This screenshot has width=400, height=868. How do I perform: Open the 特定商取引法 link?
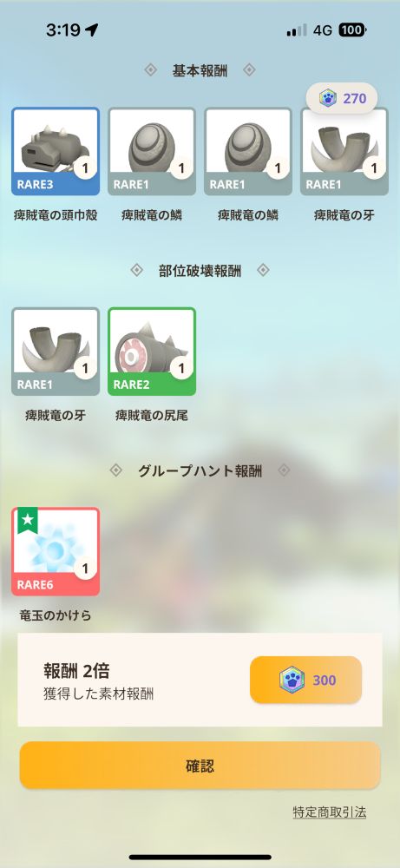[329, 812]
